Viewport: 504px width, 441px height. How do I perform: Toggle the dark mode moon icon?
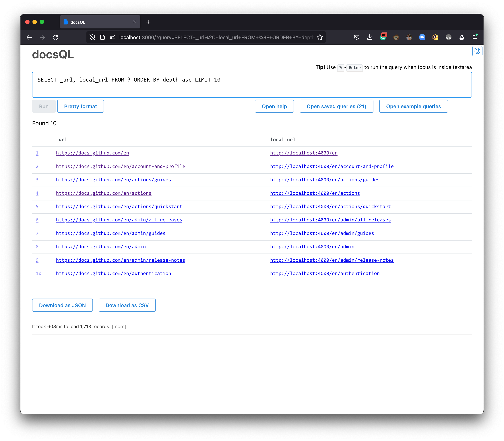[x=477, y=51]
